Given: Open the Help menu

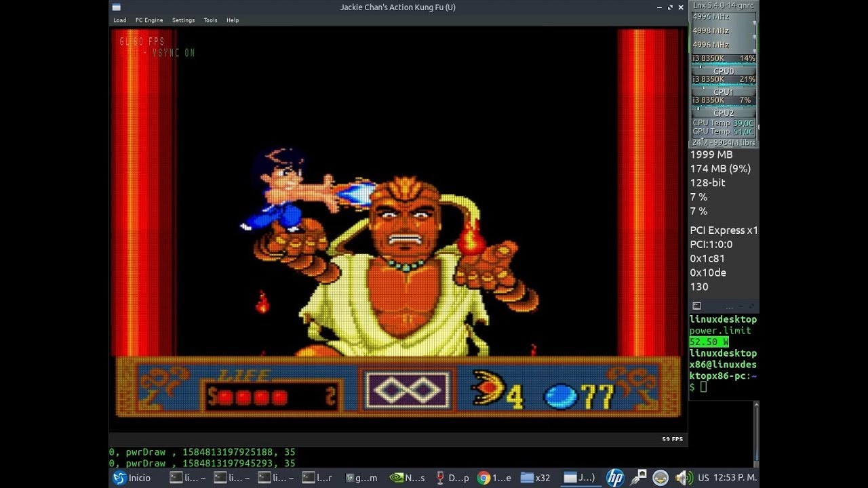Looking at the screenshot, I should (233, 20).
